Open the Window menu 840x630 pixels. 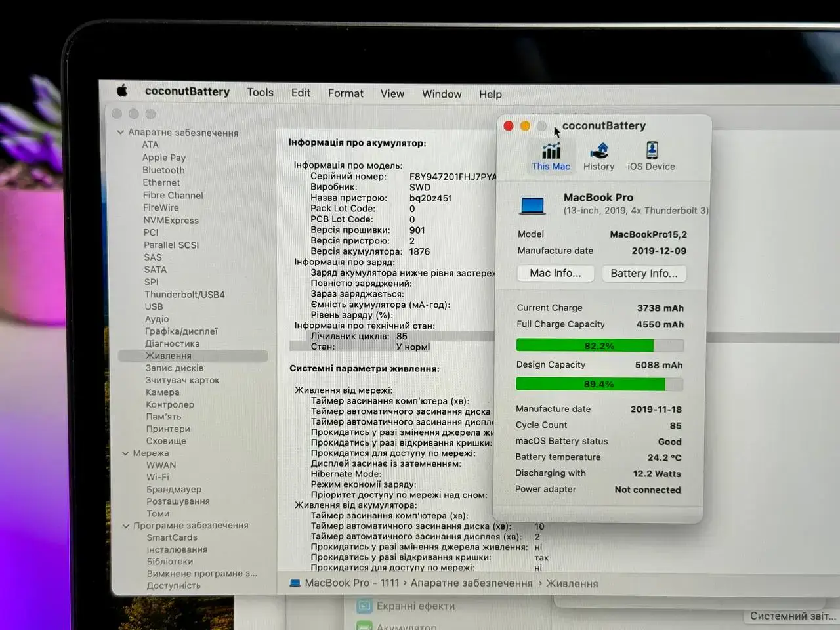click(442, 94)
